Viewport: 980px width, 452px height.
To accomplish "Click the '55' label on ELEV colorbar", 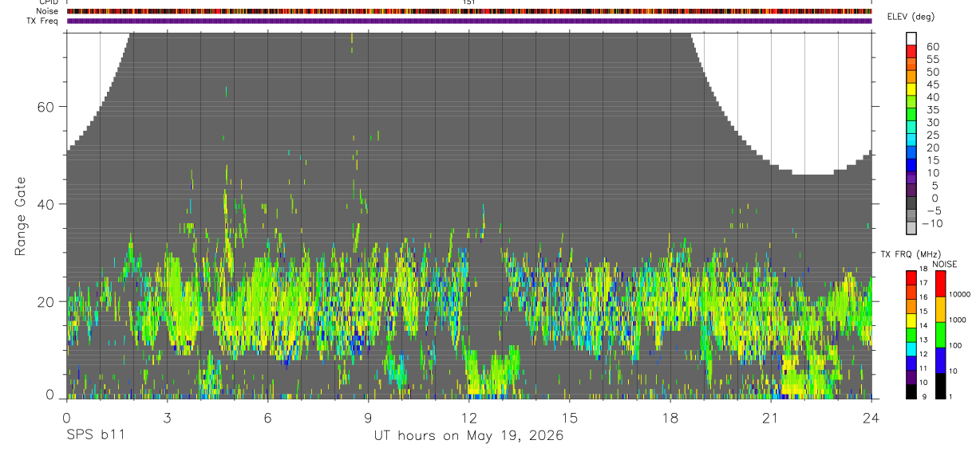I will coord(932,59).
